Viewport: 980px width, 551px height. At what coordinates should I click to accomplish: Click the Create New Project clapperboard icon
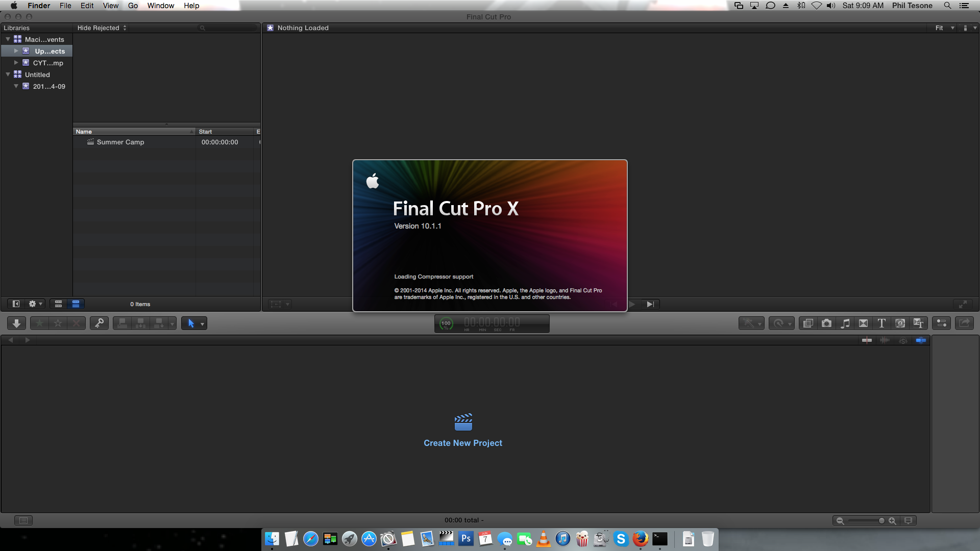pyautogui.click(x=463, y=422)
